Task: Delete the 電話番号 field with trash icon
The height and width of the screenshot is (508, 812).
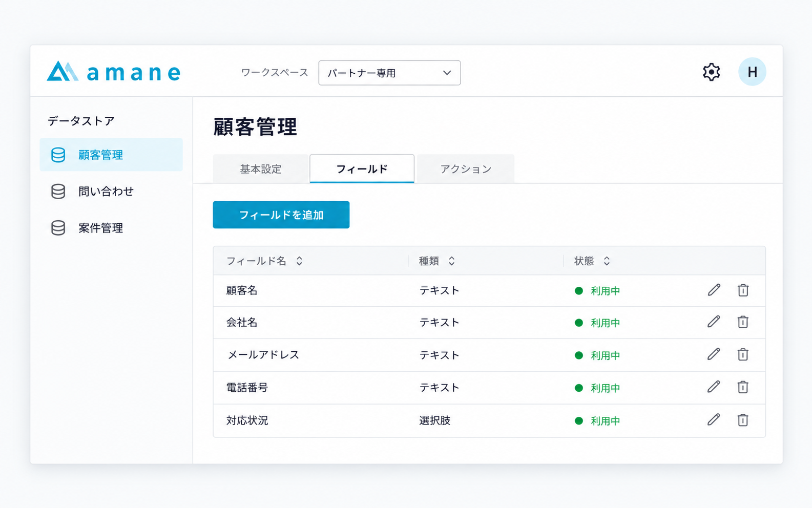Action: click(x=743, y=387)
